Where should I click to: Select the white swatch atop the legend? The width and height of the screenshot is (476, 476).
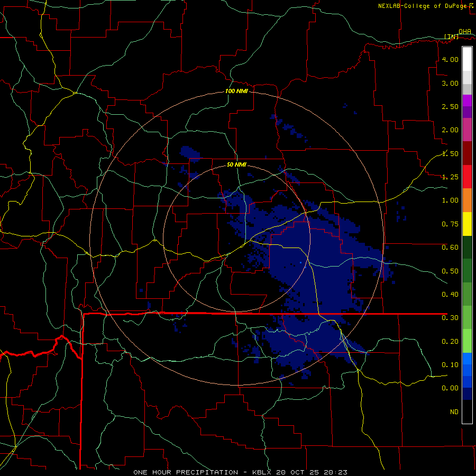coord(467,59)
